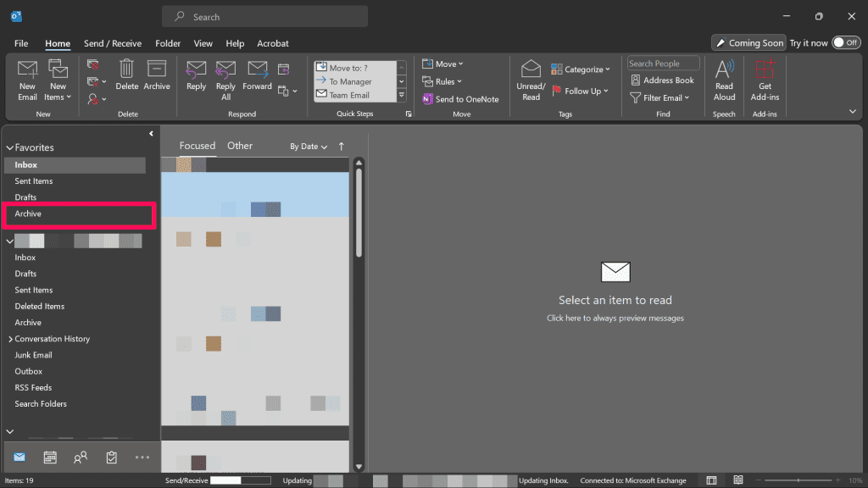Viewport: 868px width, 488px height.
Task: Click the Reply All icon
Action: 225,70
